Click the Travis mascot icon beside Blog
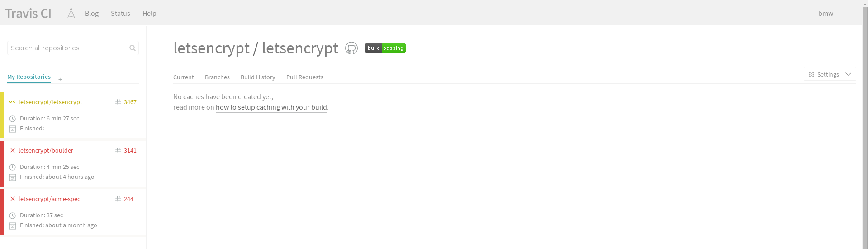The height and width of the screenshot is (249, 868). (71, 14)
